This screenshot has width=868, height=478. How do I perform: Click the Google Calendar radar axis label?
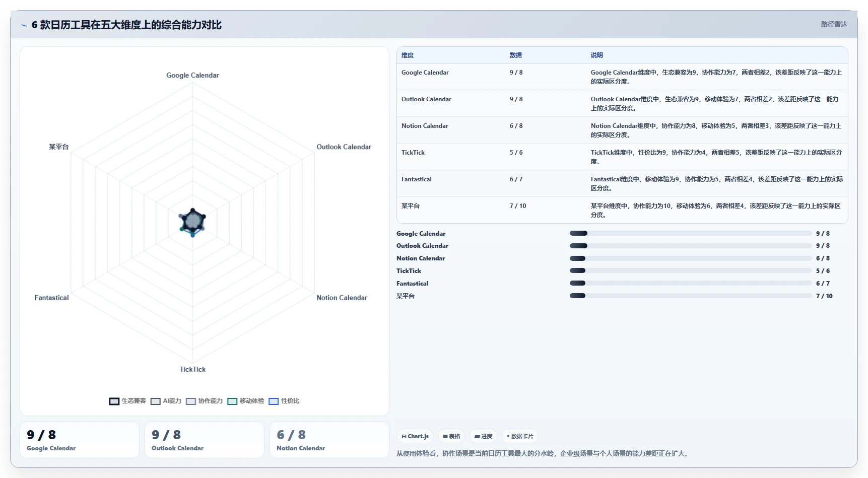192,76
